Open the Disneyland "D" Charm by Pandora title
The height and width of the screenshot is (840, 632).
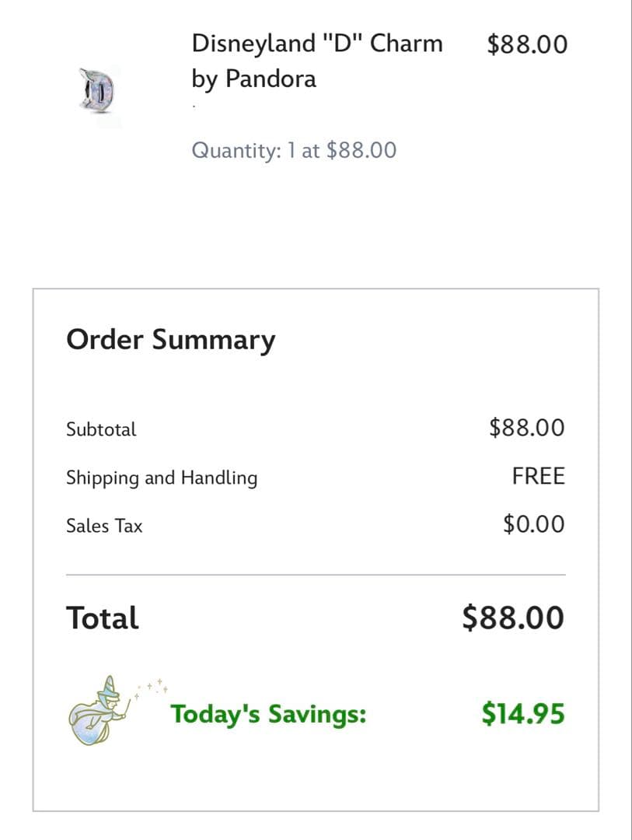pos(316,61)
